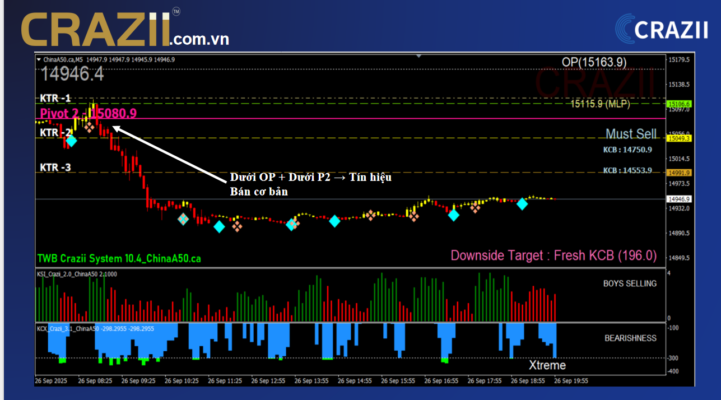The image size is (721, 400).
Task: Click the 14849.5 price axis value
Action: click(679, 258)
